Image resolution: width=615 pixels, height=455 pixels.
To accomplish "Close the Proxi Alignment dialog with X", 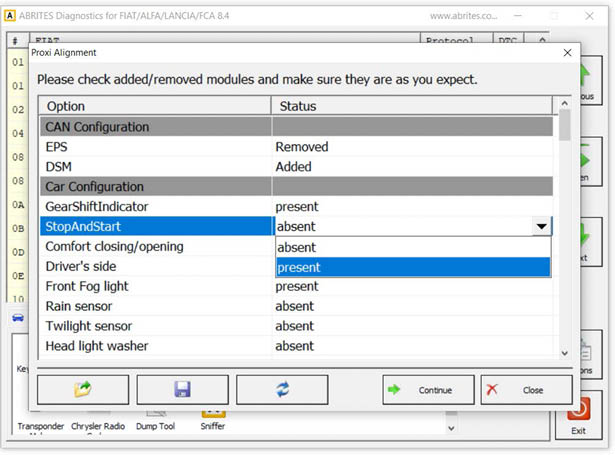I will point(567,53).
